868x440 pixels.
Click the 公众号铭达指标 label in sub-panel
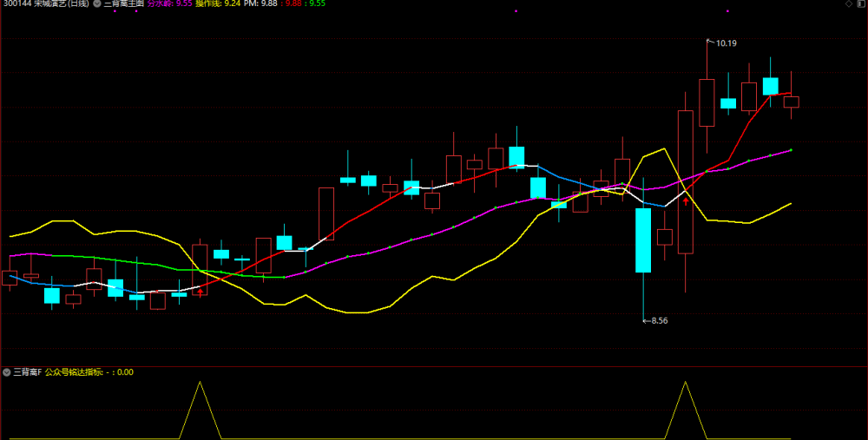coord(74,372)
